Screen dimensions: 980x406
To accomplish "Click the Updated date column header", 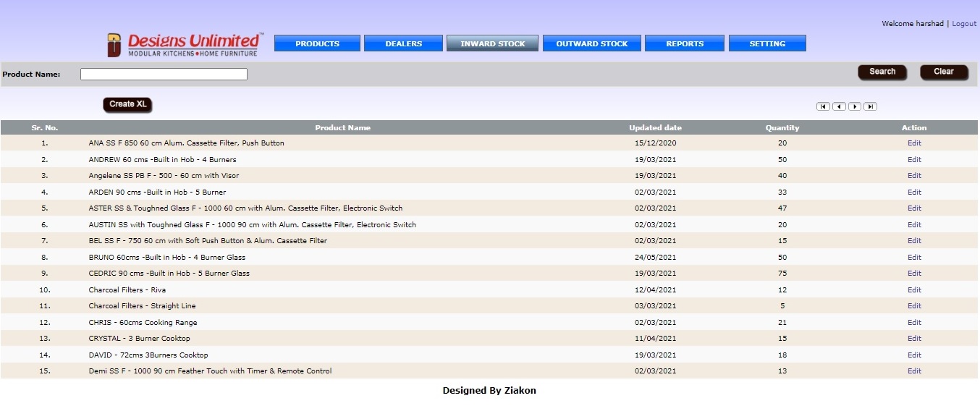I will point(655,128).
